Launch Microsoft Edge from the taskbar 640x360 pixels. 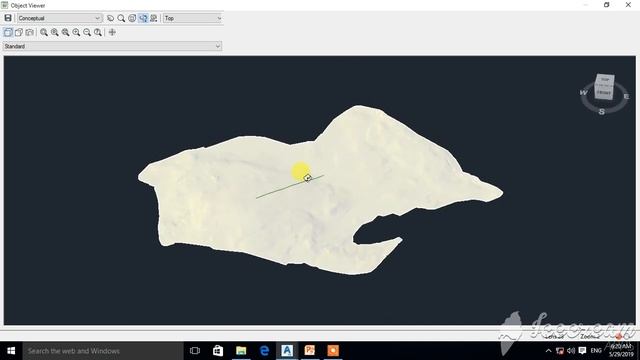pos(264,351)
